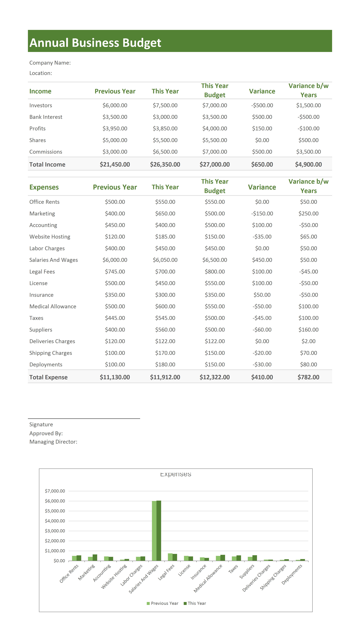Screen dimensions: 360x644
Task: Click Total Income variance $650.00
Action: pos(262,164)
